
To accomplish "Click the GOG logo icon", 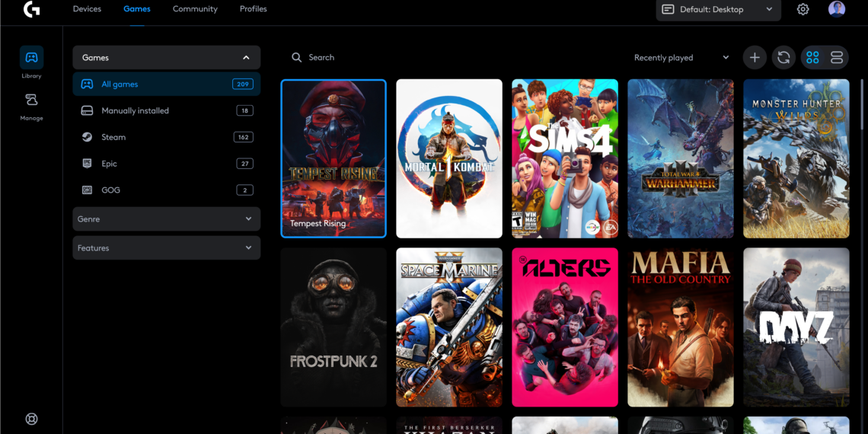I will click(87, 190).
